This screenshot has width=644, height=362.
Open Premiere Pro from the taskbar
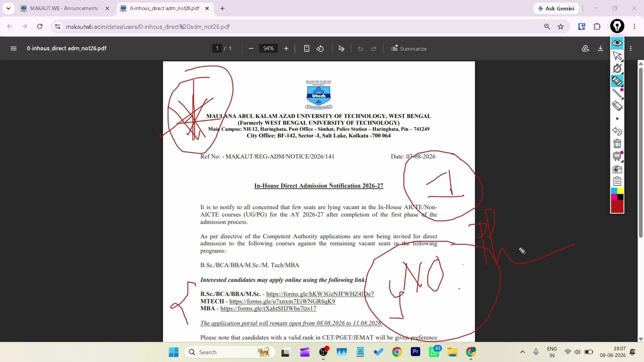[x=416, y=352]
